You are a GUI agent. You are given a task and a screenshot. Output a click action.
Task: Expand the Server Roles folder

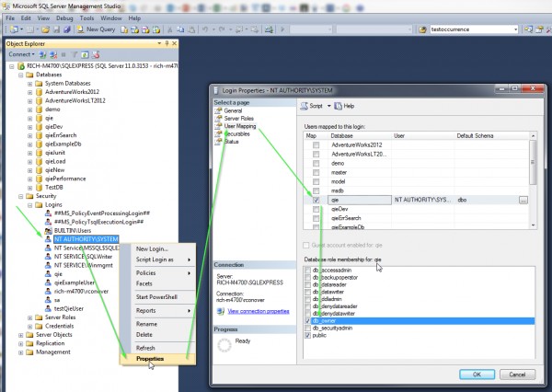pos(30,317)
